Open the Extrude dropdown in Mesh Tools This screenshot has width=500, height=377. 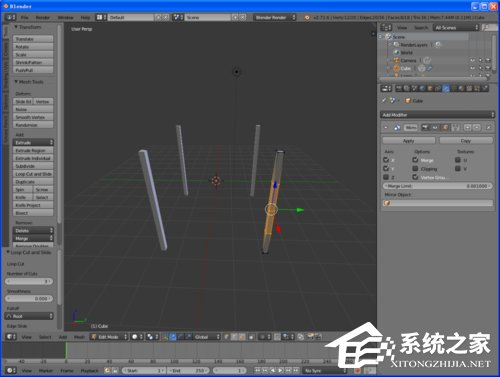click(x=33, y=142)
